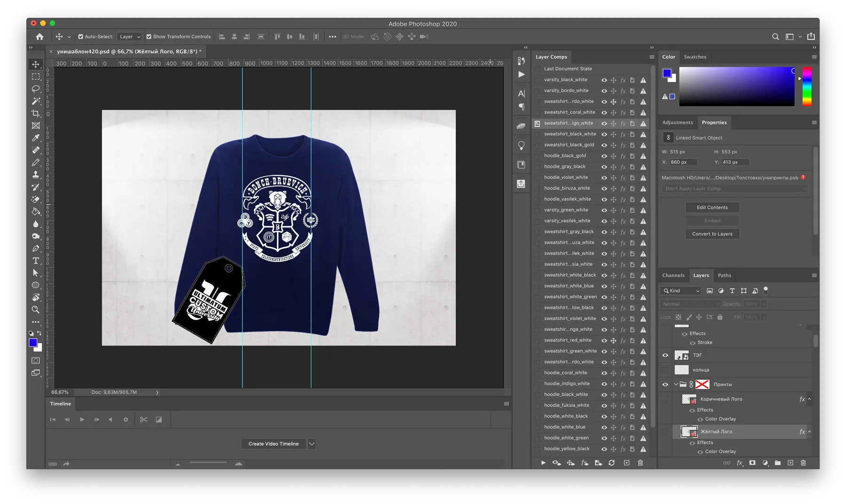846x504 pixels.
Task: Select the Clone Stamp tool
Action: coord(36,175)
